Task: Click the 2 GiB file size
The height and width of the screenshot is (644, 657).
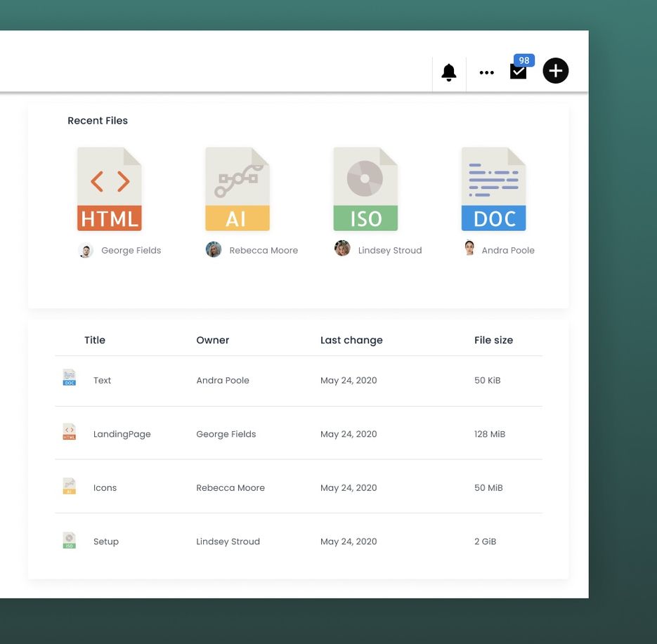Action: coord(485,542)
